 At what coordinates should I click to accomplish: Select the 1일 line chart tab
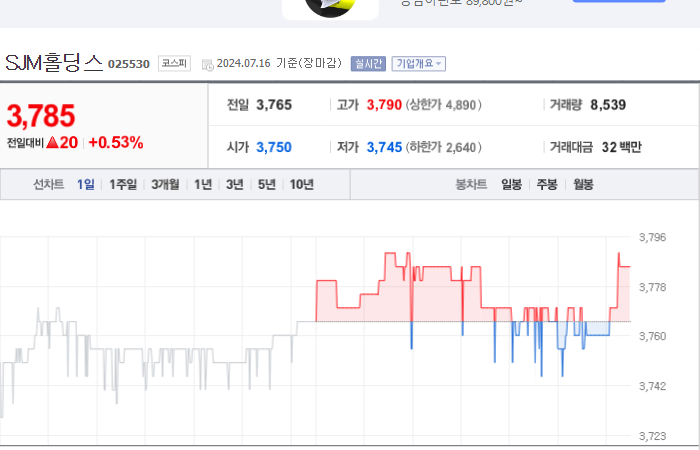(x=86, y=184)
